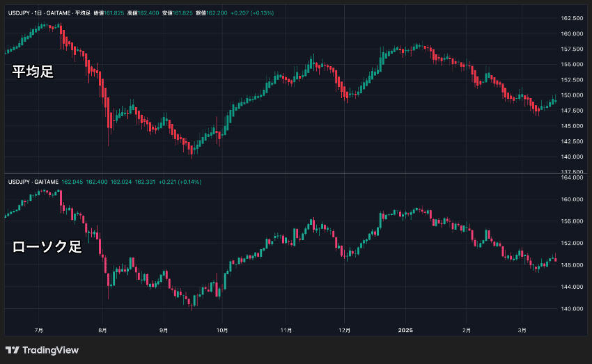Click 152.000 on lower price scale

pyautogui.click(x=572, y=243)
